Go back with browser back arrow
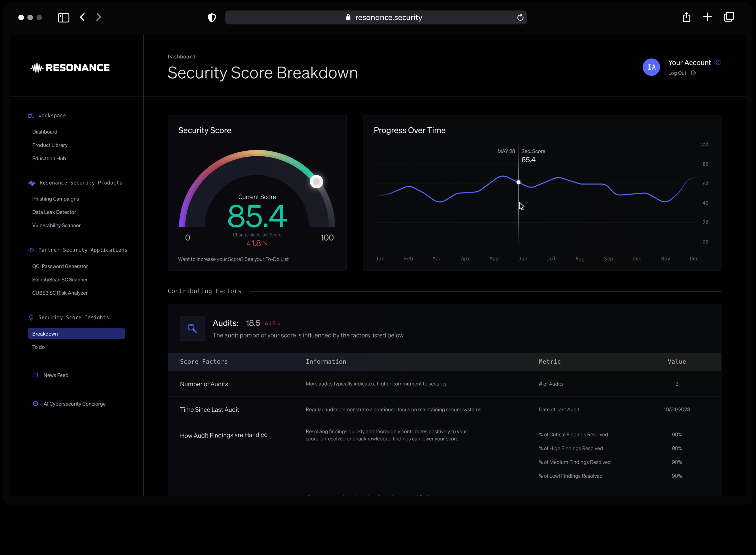 pos(83,17)
